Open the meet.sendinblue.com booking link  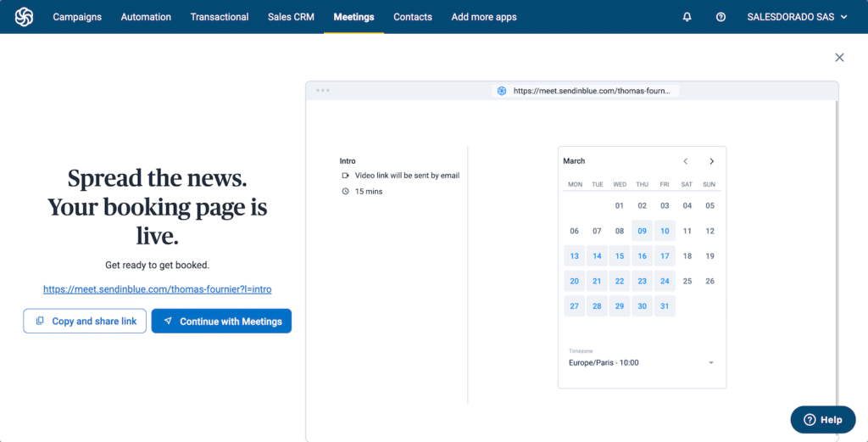[157, 289]
